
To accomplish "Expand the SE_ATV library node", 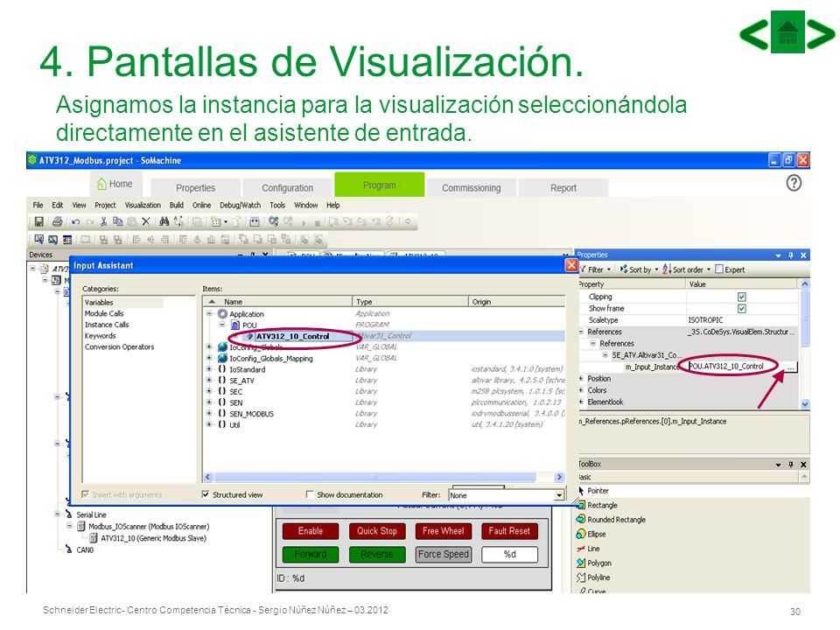I will pyautogui.click(x=209, y=381).
